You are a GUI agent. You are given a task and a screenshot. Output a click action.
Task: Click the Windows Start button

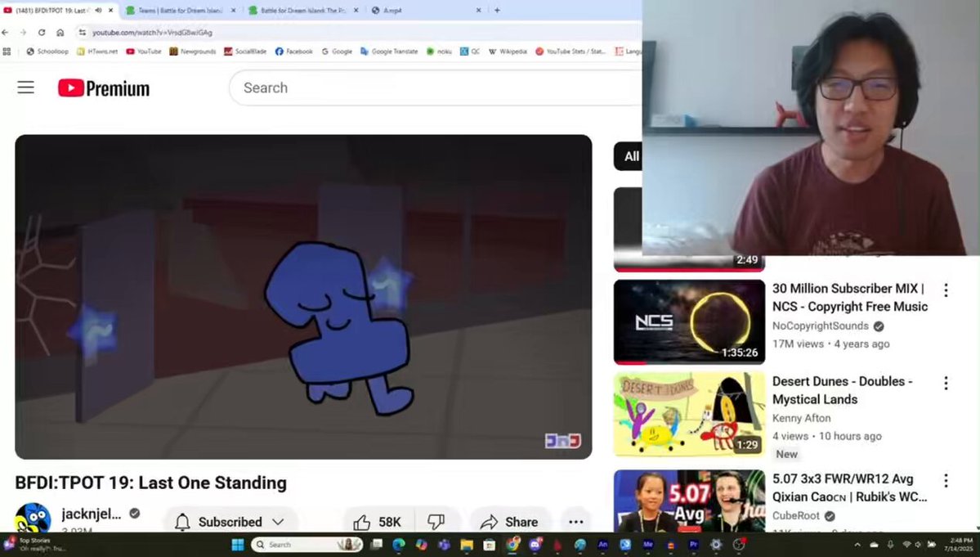(x=238, y=545)
